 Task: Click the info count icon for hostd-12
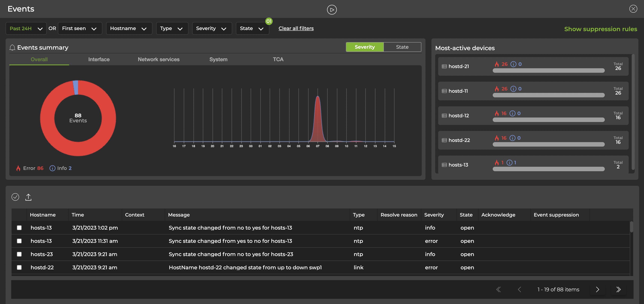[513, 113]
